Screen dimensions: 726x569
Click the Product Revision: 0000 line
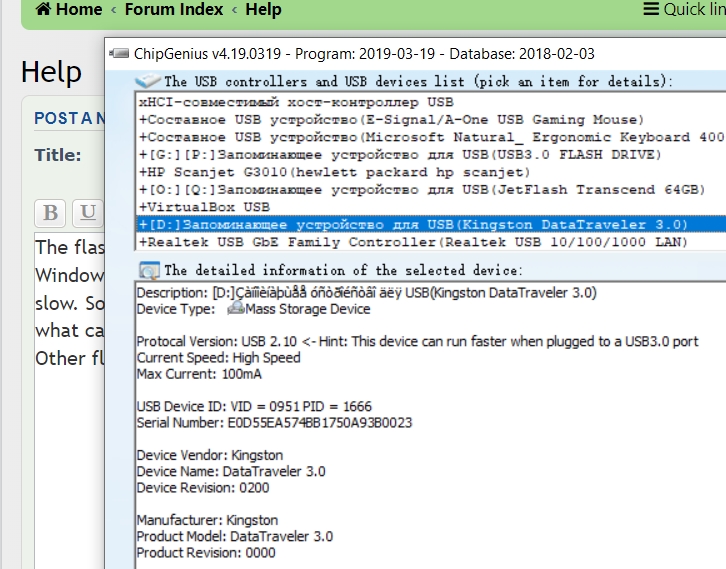206,553
